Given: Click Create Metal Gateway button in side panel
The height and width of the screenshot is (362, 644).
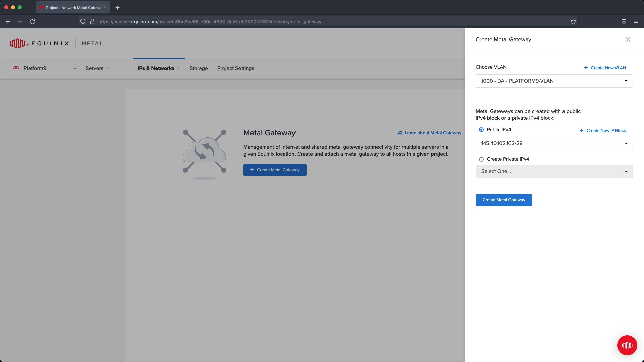Looking at the screenshot, I should [504, 200].
